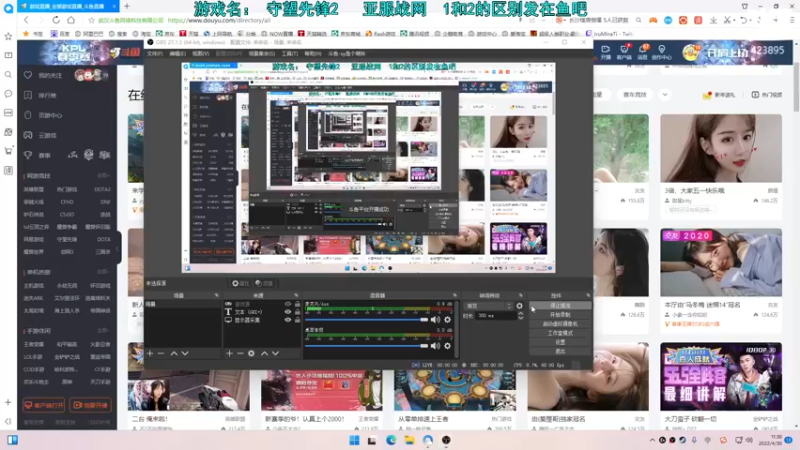Go to the browser home page

[x=71, y=20]
